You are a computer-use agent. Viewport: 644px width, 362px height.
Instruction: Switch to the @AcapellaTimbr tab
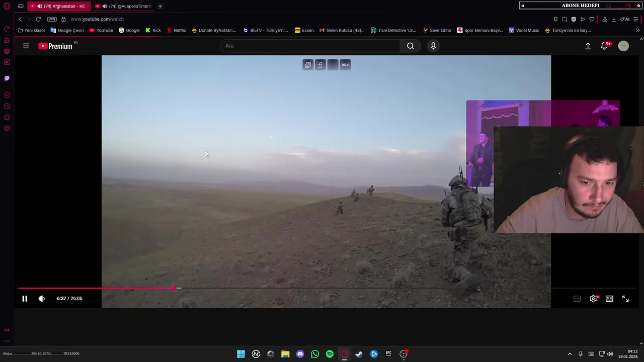[x=124, y=6]
